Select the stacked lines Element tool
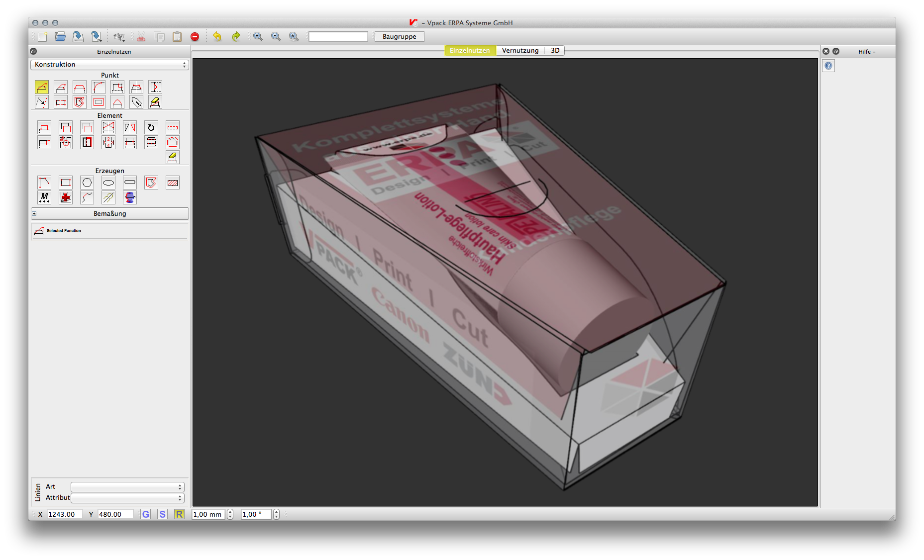The height and width of the screenshot is (560, 924). pyautogui.click(x=151, y=142)
